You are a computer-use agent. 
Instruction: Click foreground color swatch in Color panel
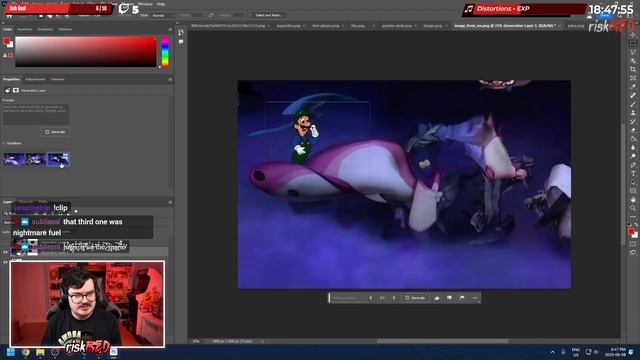(x=6, y=41)
